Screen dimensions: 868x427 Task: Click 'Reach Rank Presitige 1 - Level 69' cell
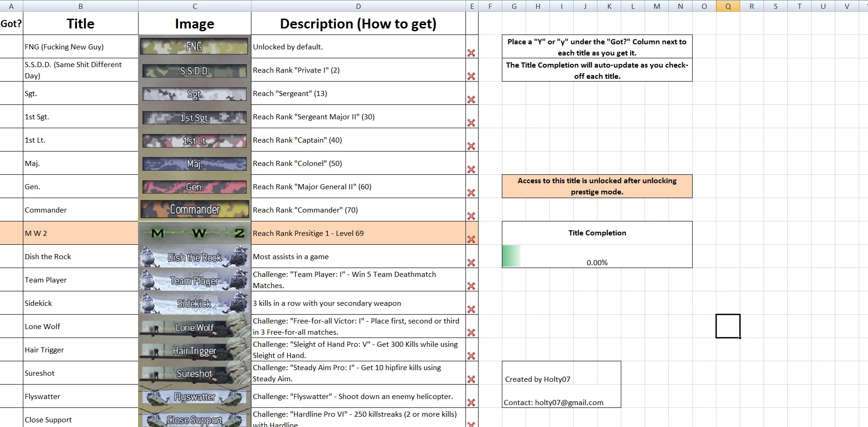click(x=358, y=233)
